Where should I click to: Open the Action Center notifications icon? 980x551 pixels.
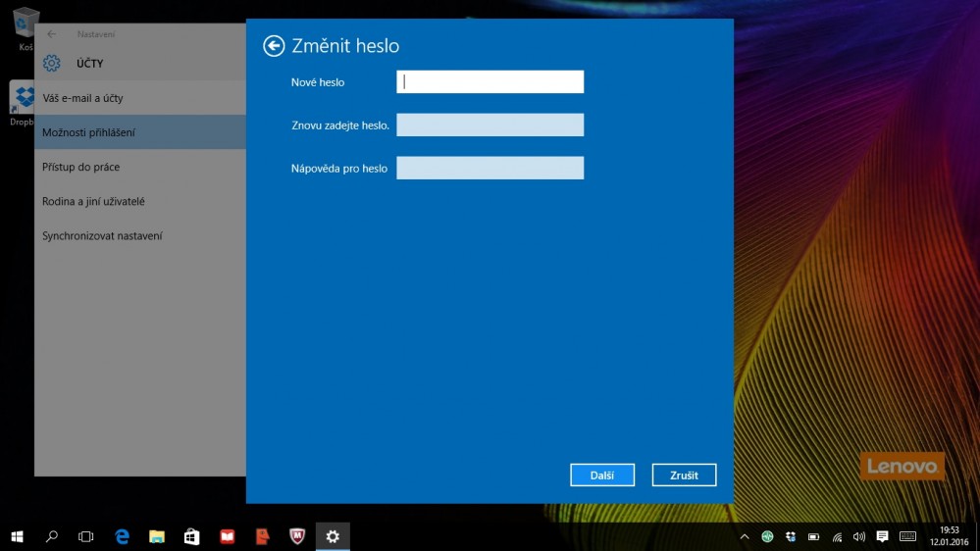882,536
